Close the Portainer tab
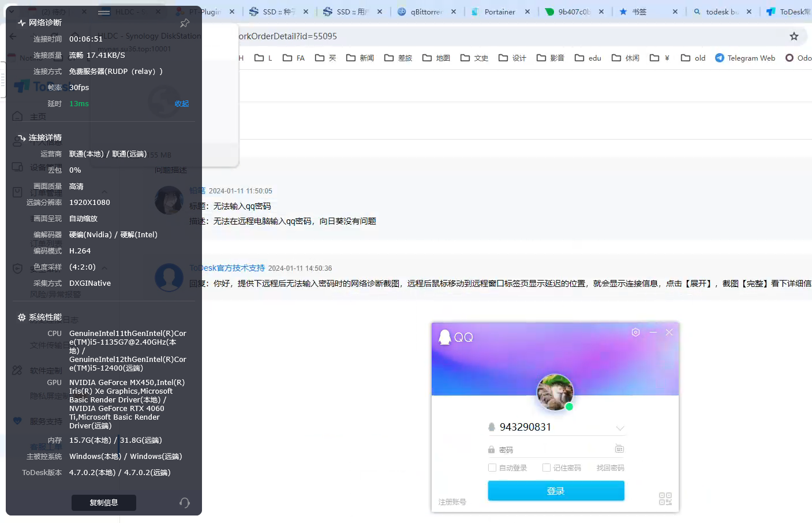Image resolution: width=812 pixels, height=523 pixels. (527, 12)
